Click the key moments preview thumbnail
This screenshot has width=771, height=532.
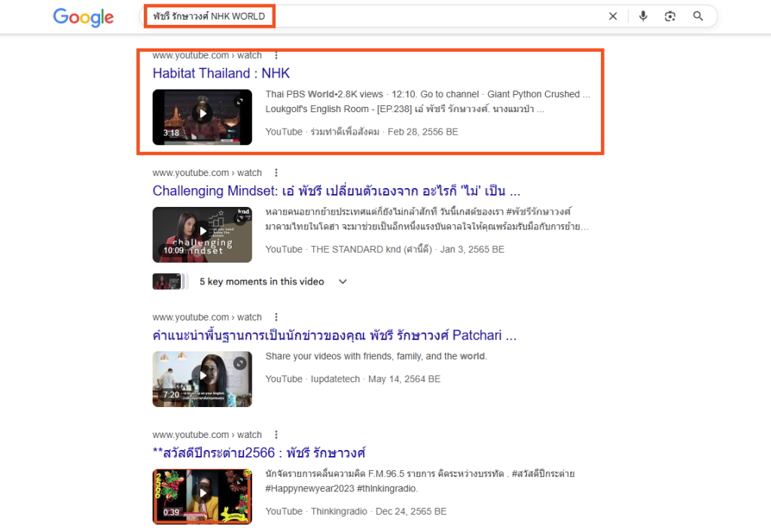click(x=170, y=281)
